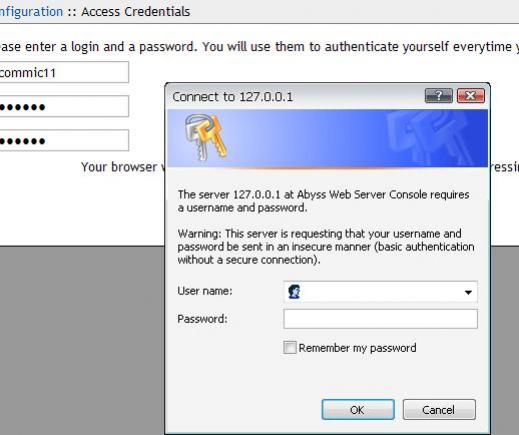Click the confirm masked password field on page
519x435 pixels.
(x=63, y=140)
